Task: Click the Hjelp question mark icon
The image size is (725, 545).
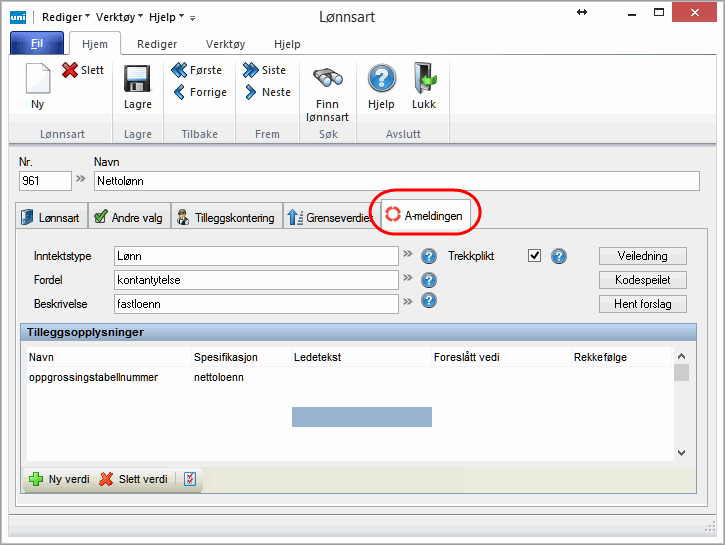Action: (x=381, y=80)
